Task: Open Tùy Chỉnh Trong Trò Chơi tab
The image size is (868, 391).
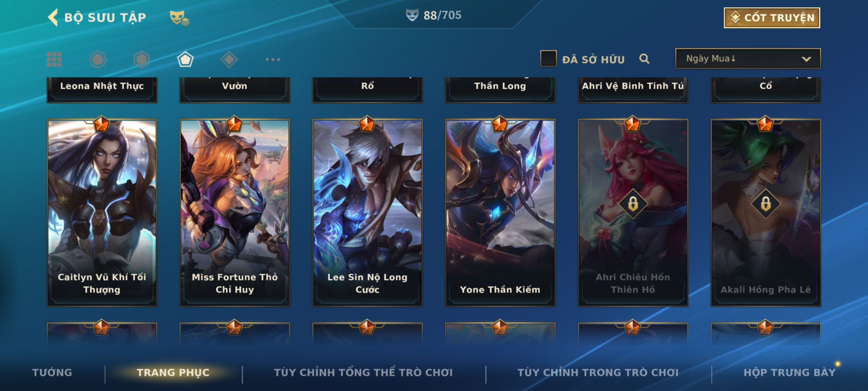Action: [x=598, y=373]
